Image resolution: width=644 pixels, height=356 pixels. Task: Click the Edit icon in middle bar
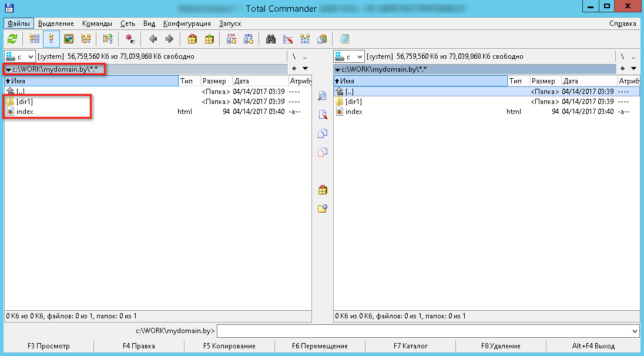point(323,115)
